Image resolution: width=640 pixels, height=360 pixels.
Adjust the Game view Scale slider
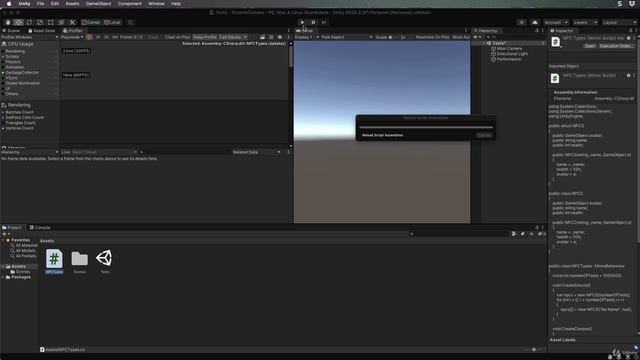[x=393, y=37]
